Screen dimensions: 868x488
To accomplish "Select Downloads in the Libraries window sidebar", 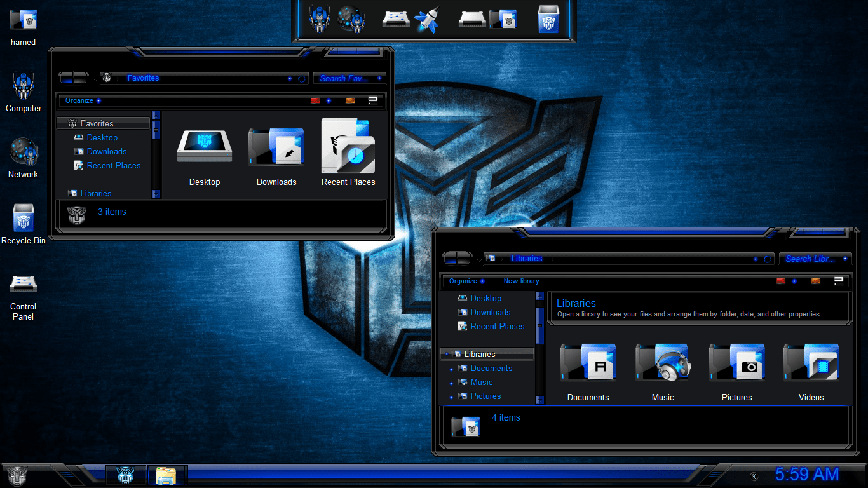I will (484, 312).
